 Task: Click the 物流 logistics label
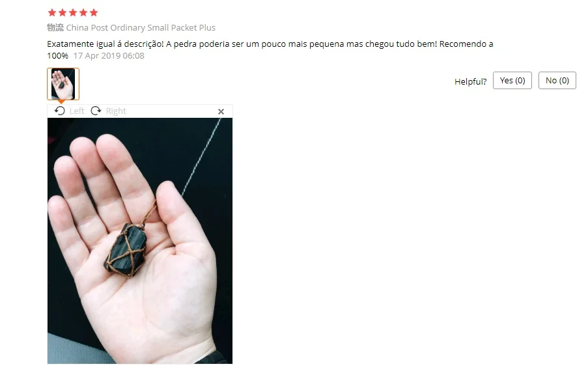pyautogui.click(x=55, y=28)
